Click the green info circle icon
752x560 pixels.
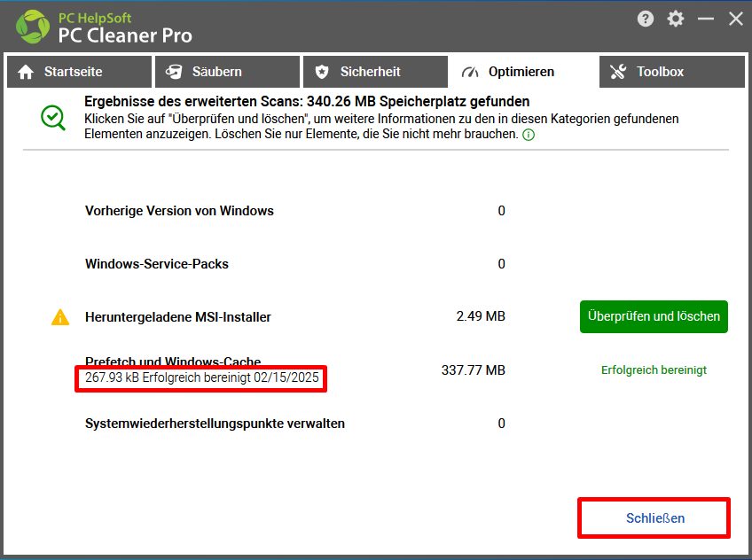tap(529, 135)
